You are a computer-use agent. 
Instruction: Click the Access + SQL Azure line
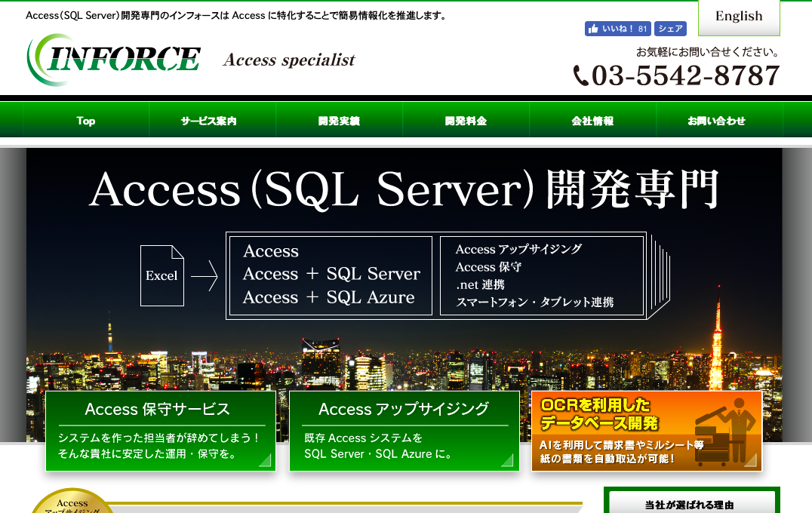[x=329, y=297]
